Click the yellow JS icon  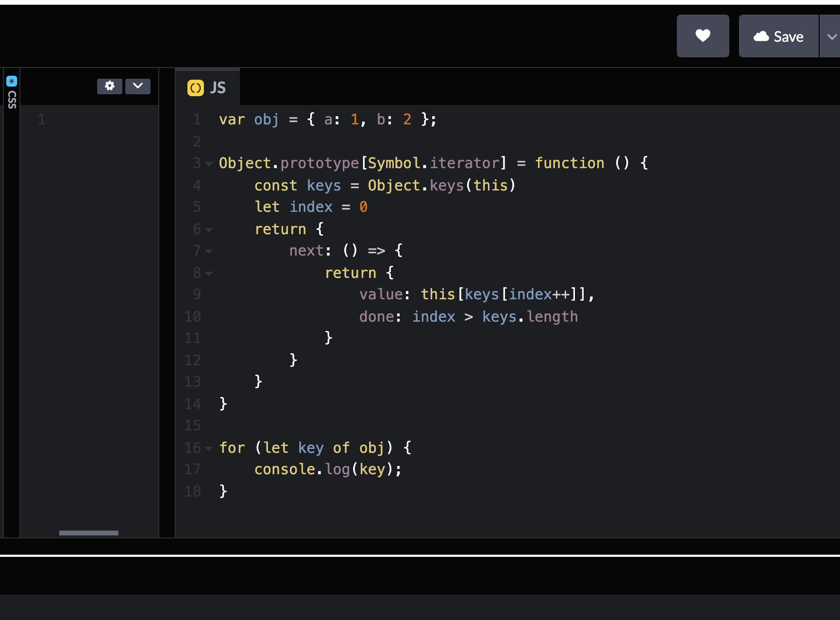pos(196,88)
